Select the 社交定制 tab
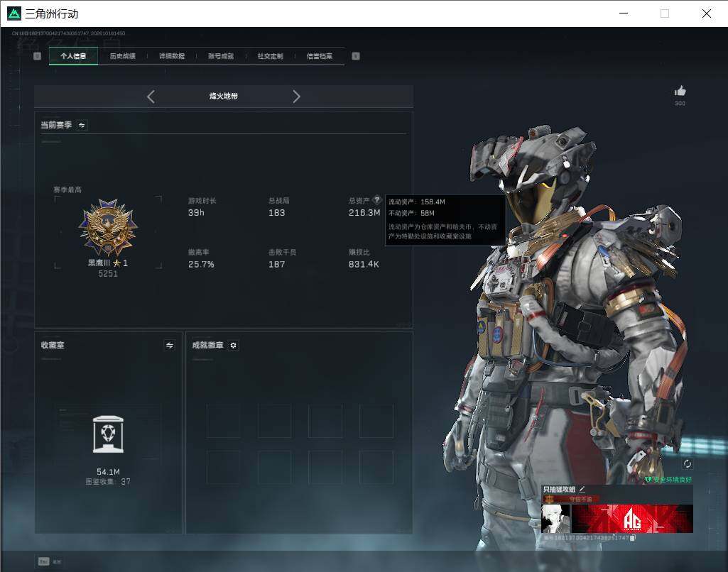 coord(270,56)
